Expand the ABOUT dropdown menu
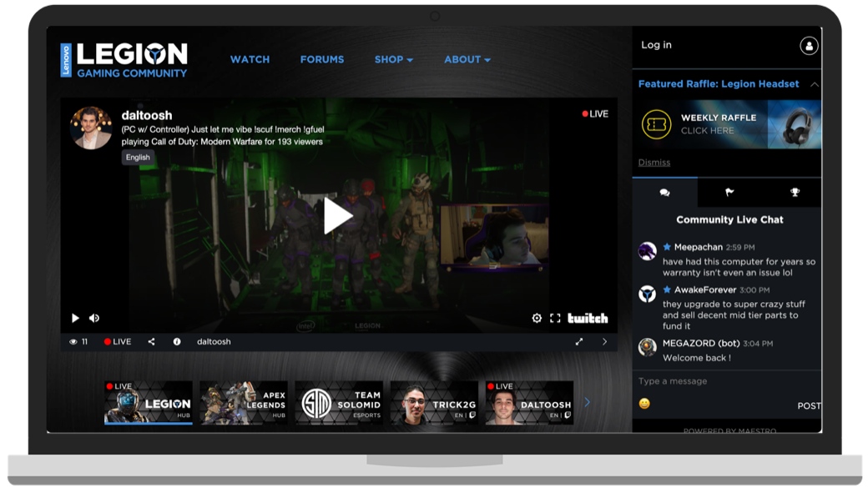 click(467, 60)
